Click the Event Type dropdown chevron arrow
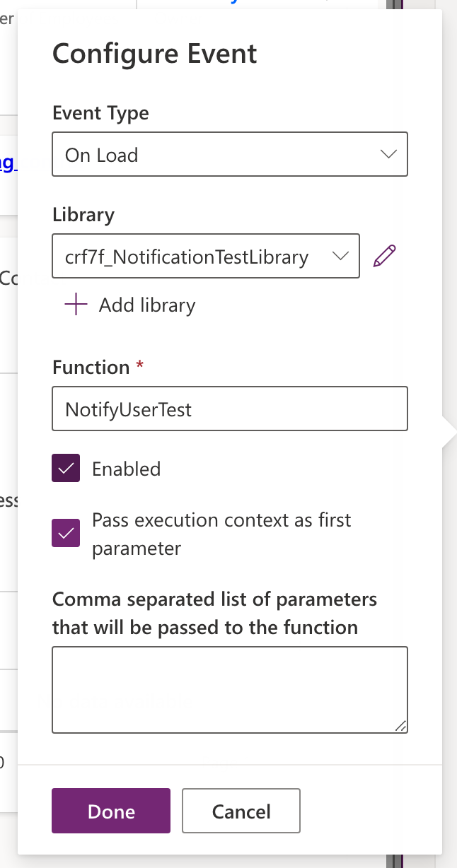Image resolution: width=457 pixels, height=868 pixels. pos(388,154)
